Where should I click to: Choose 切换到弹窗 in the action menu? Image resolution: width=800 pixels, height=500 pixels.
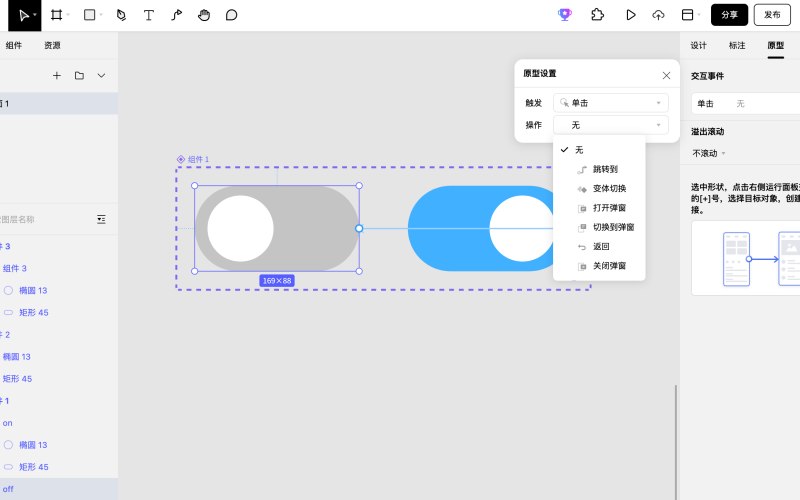click(x=599, y=228)
